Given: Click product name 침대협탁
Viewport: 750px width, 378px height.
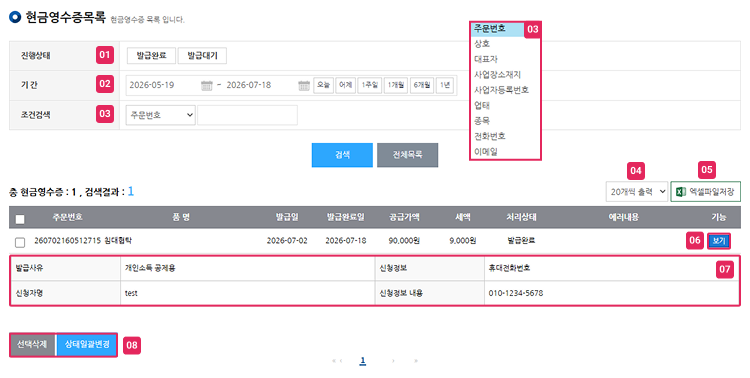Looking at the screenshot, I should (118, 241).
